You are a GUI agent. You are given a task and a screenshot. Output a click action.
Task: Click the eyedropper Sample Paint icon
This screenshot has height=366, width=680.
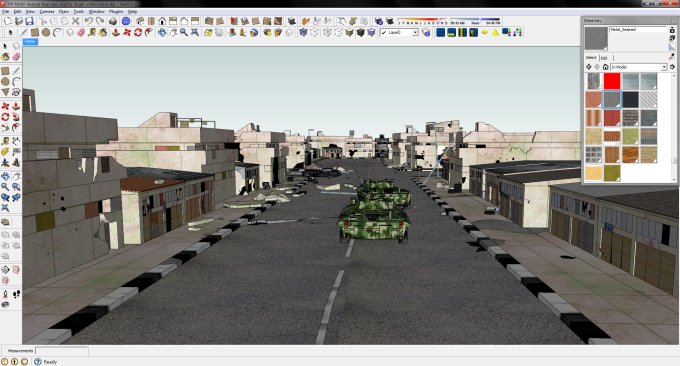[672, 57]
